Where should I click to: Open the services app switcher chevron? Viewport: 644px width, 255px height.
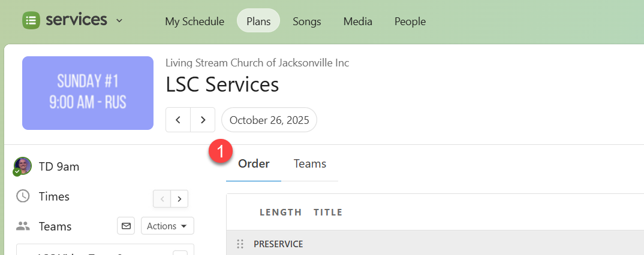point(119,20)
